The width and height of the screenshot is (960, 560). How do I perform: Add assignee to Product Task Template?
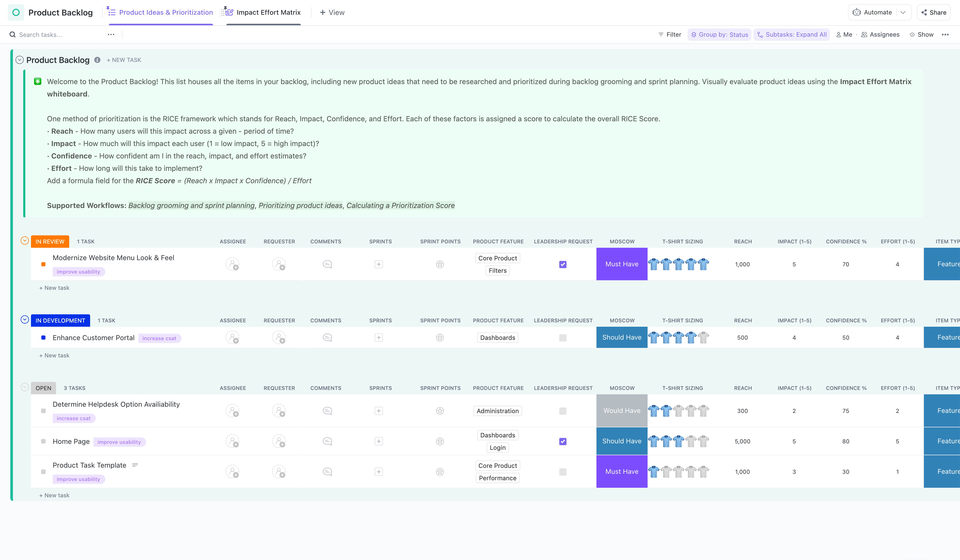click(x=232, y=472)
